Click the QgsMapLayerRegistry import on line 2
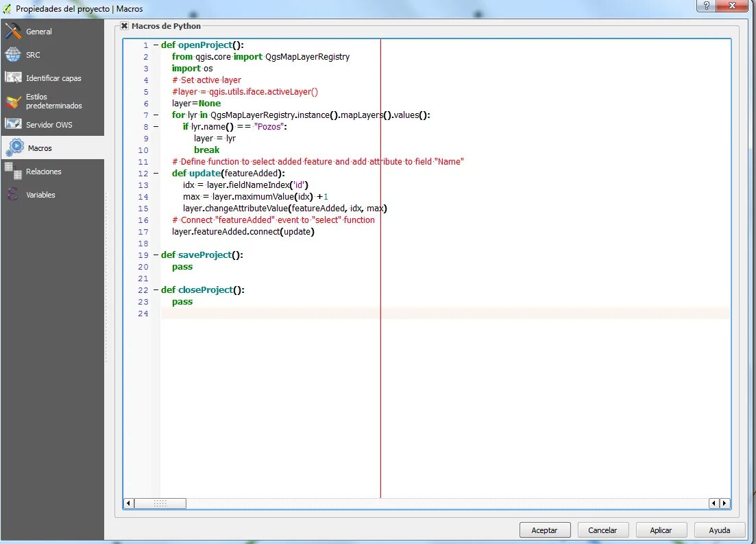This screenshot has width=756, height=544. pyautogui.click(x=308, y=57)
